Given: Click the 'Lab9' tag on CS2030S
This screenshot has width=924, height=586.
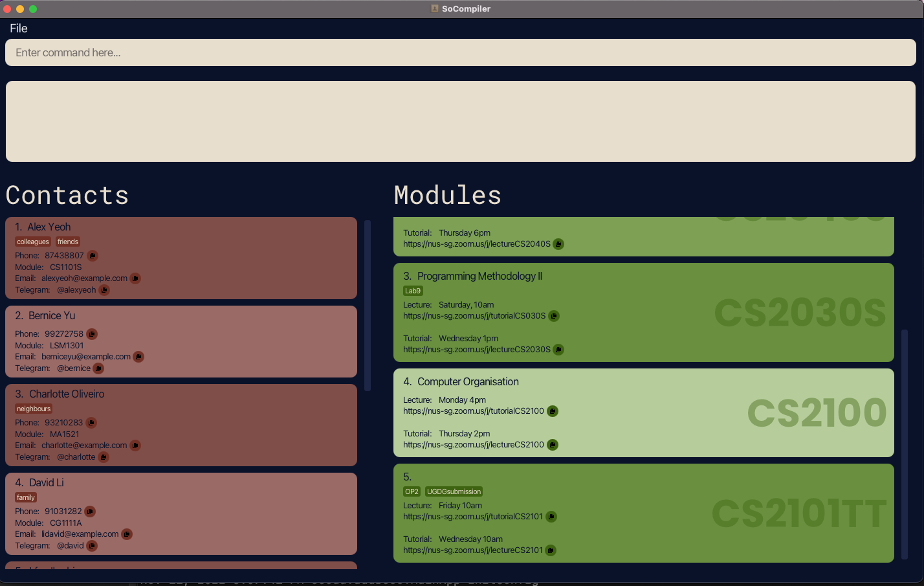Looking at the screenshot, I should click(413, 291).
